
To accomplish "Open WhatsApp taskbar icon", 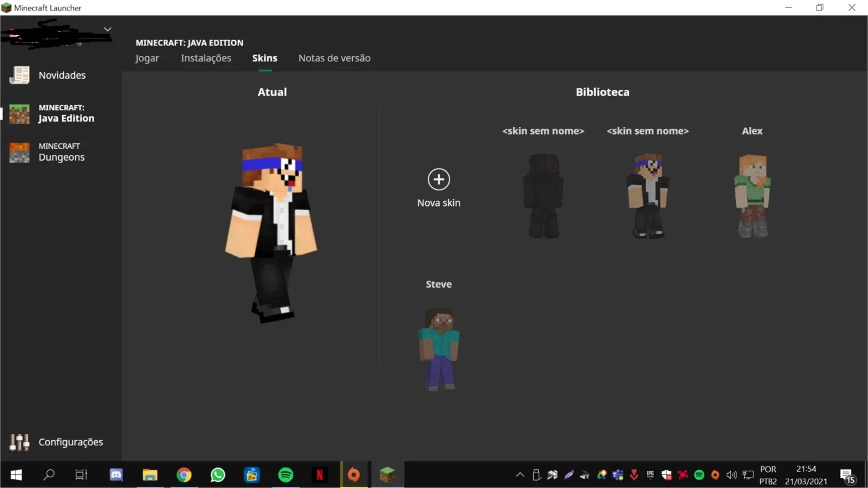I will [218, 475].
